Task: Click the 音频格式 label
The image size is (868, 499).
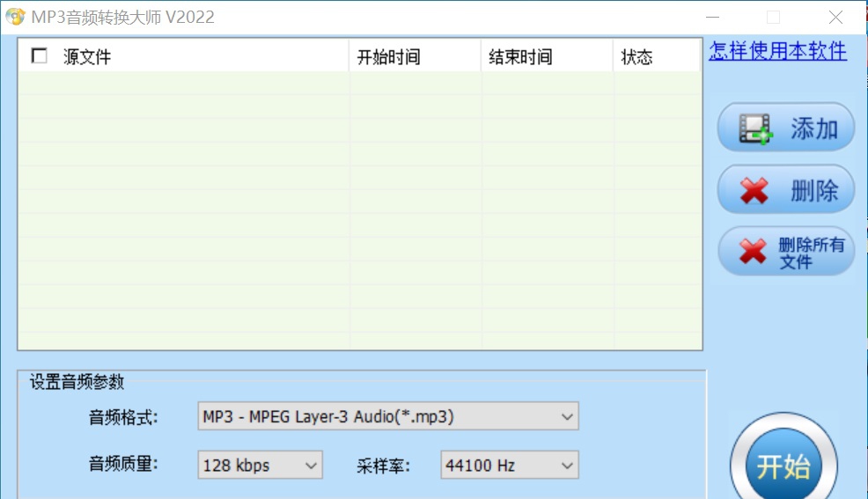Action: pos(123,417)
